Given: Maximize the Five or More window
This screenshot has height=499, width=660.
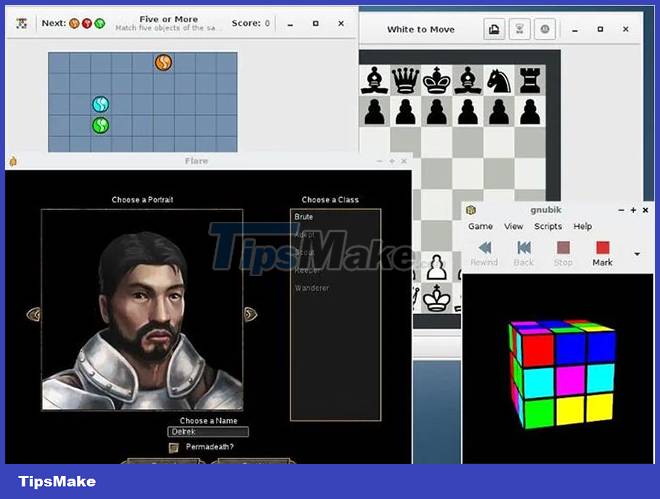Looking at the screenshot, I should tap(316, 24).
